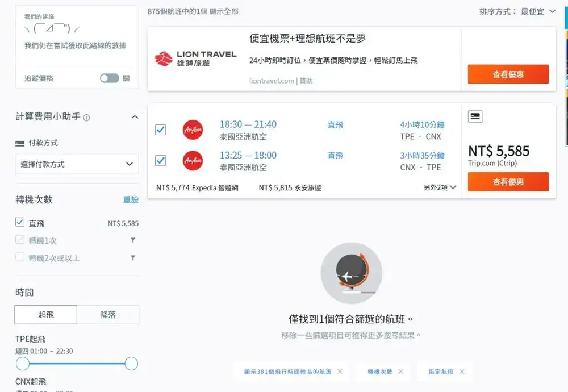Switch to the 起飛 time tab
Image resolution: width=568 pixels, height=392 pixels.
coord(45,315)
